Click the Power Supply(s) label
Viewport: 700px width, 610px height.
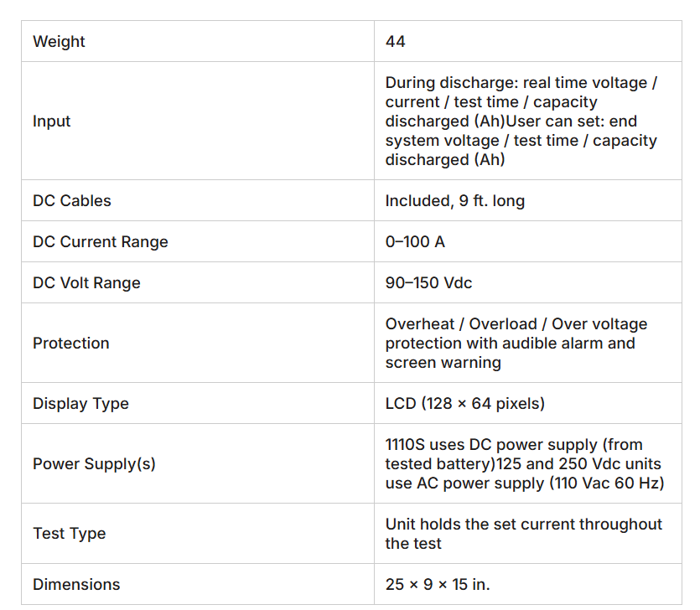[x=94, y=463]
